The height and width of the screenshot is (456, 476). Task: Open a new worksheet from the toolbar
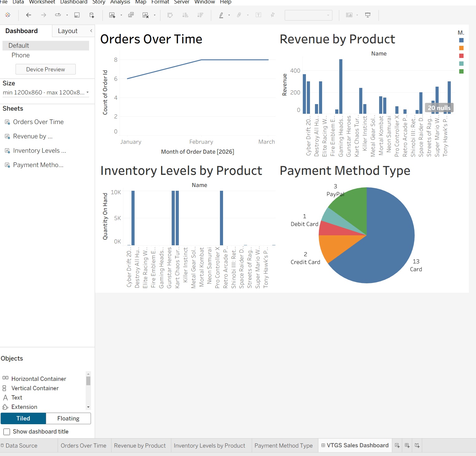tap(112, 15)
